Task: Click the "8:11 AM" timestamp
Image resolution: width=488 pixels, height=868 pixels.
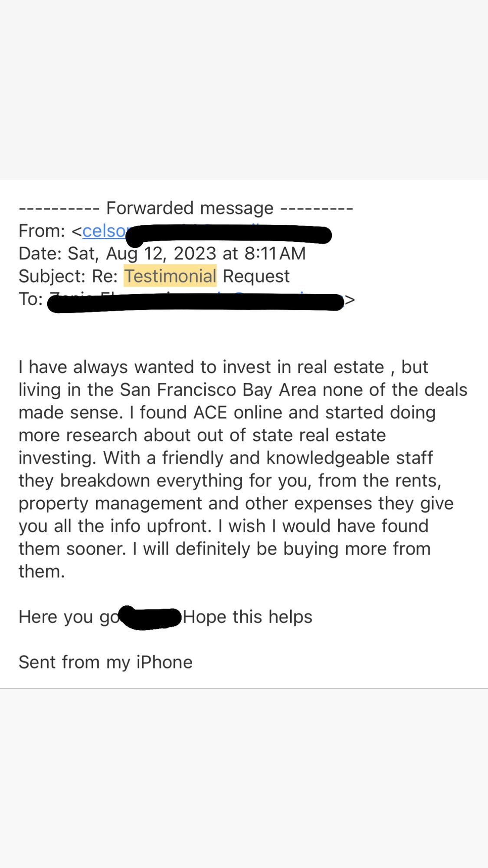Action: pyautogui.click(x=275, y=253)
